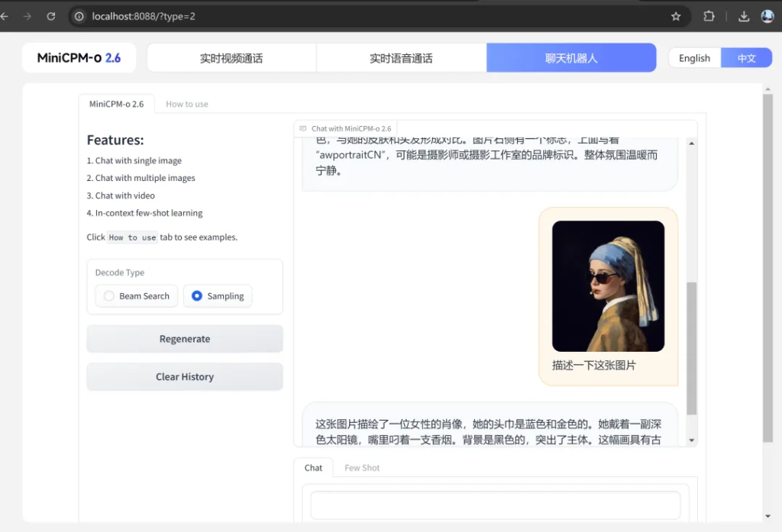The height and width of the screenshot is (532, 782).
Task: Switch language to English
Action: (694, 58)
